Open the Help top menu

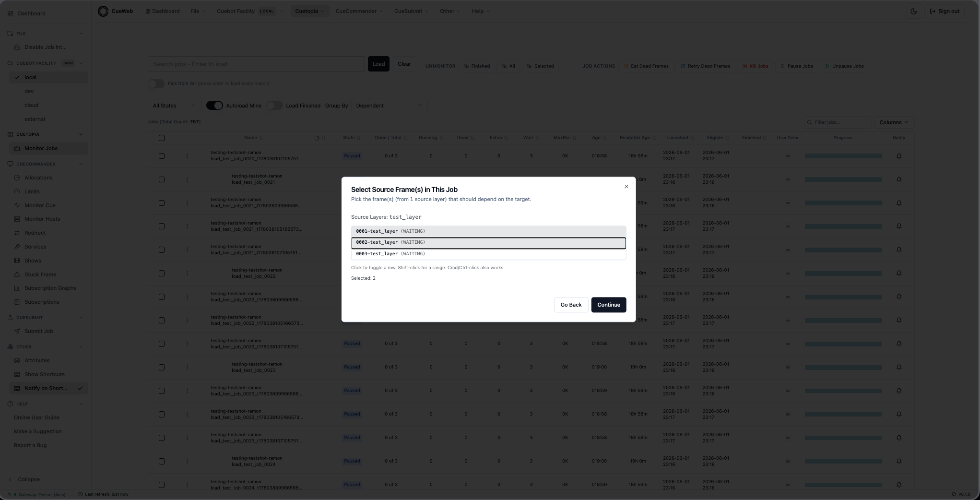[480, 11]
